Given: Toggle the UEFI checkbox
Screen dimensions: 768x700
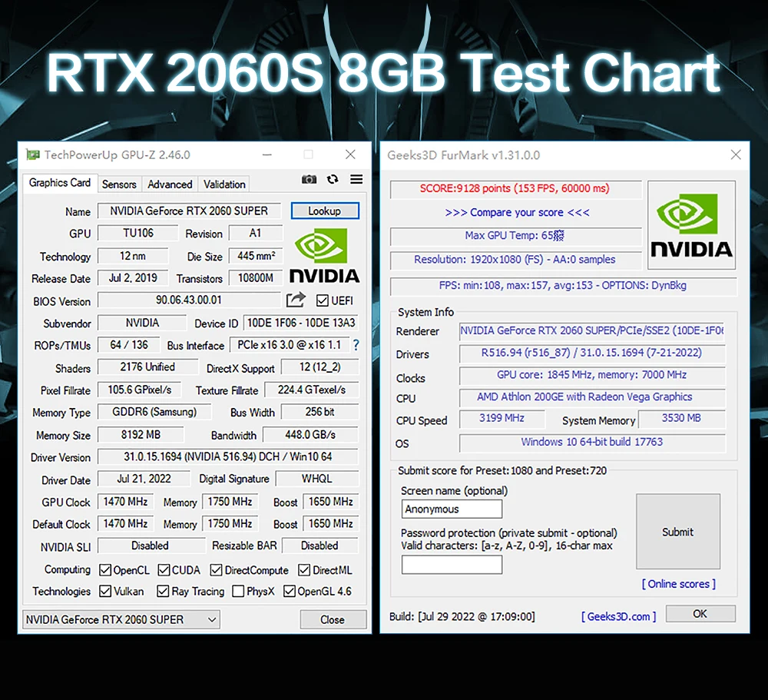Looking at the screenshot, I should [322, 300].
